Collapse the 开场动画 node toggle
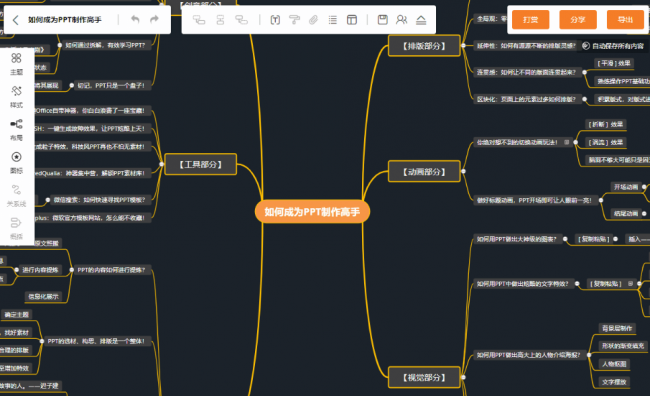650x396 pixels. pyautogui.click(x=644, y=187)
